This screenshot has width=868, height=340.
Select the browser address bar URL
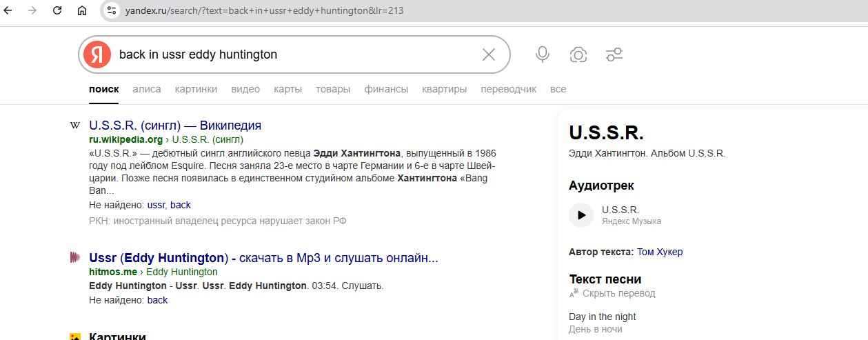pyautogui.click(x=264, y=10)
